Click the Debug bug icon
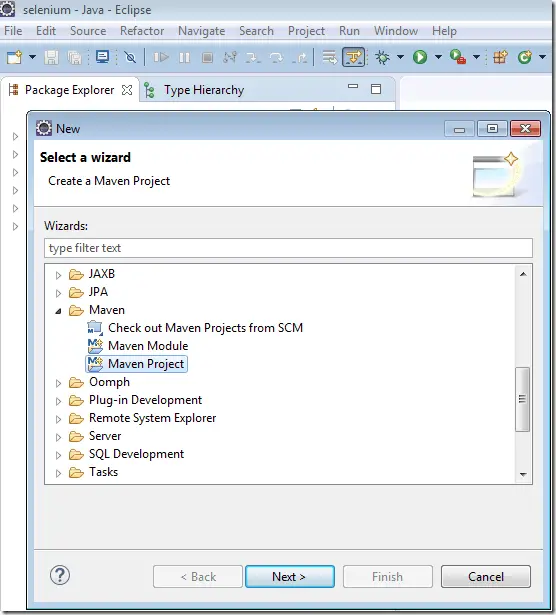This screenshot has width=556, height=615. pos(382,58)
